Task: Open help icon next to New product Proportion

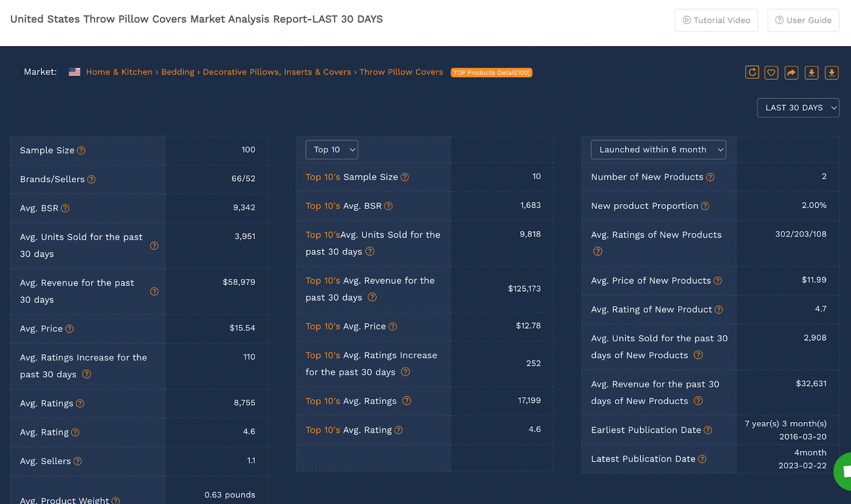Action: tap(705, 206)
